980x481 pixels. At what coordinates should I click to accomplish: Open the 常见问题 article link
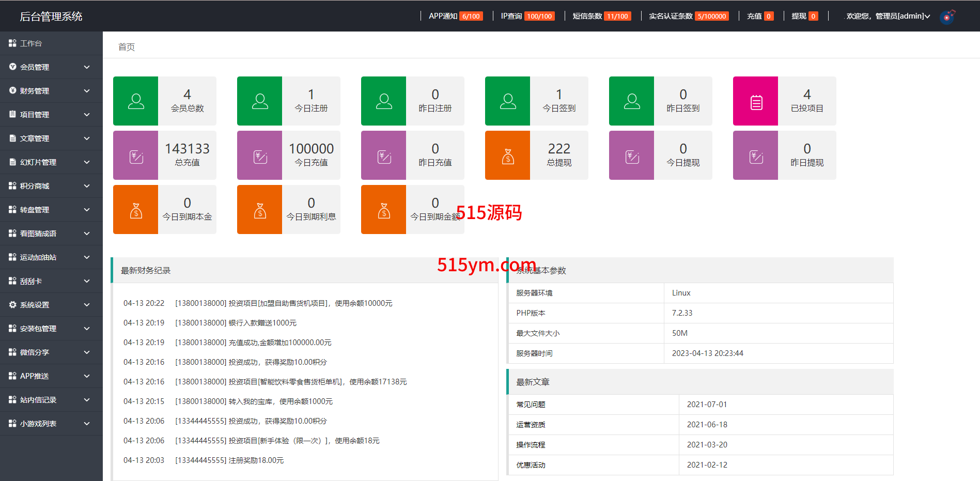(531, 405)
